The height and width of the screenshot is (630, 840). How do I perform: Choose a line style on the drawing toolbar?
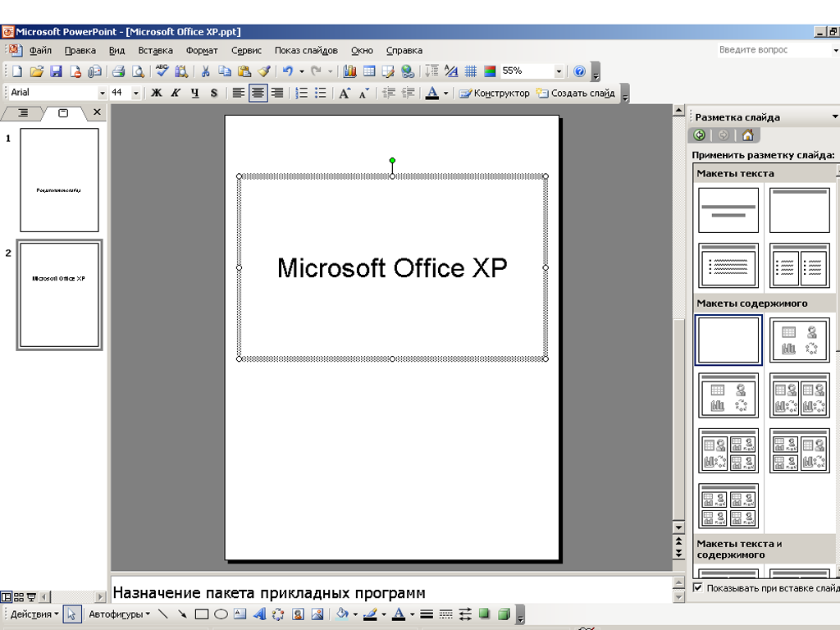(x=427, y=614)
